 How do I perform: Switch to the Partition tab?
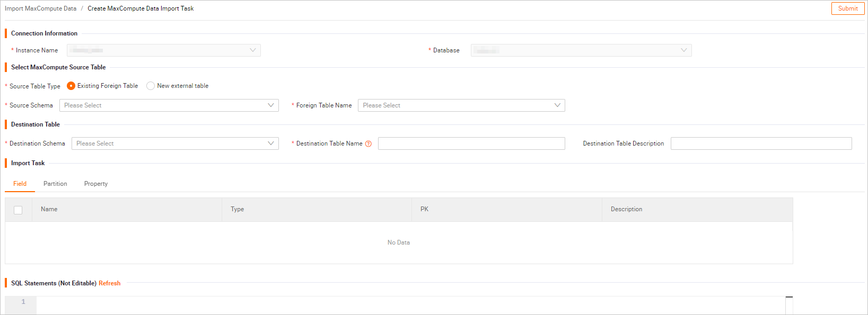click(55, 184)
